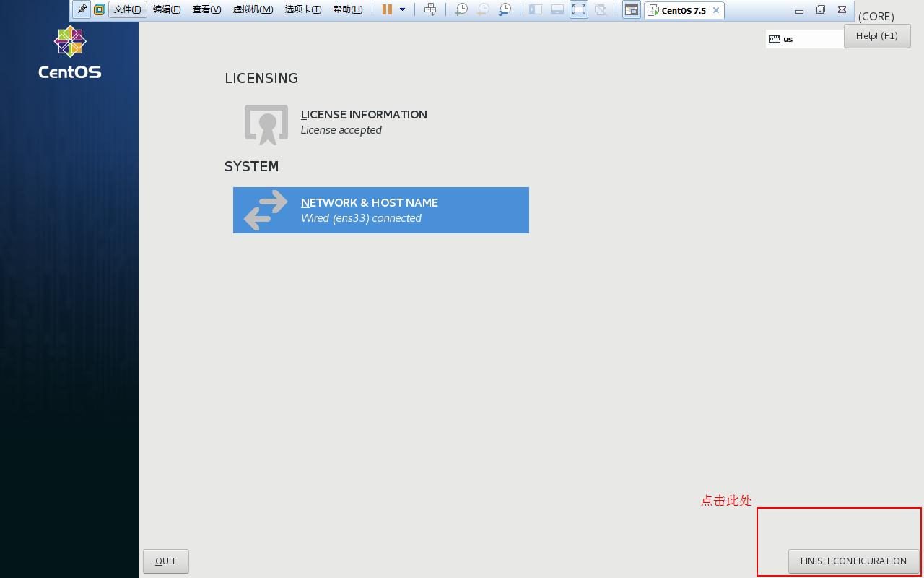The image size is (924, 578).
Task: Open the 文件(F) menu
Action: pos(128,9)
